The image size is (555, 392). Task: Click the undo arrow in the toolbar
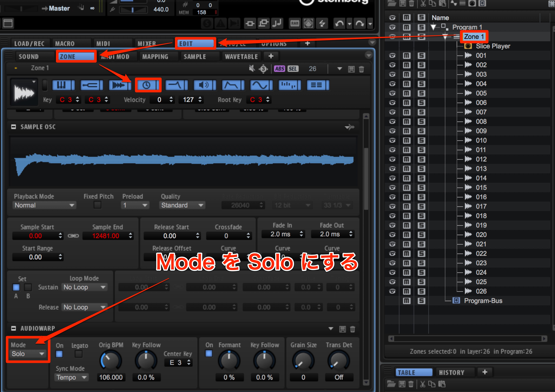coord(340,24)
